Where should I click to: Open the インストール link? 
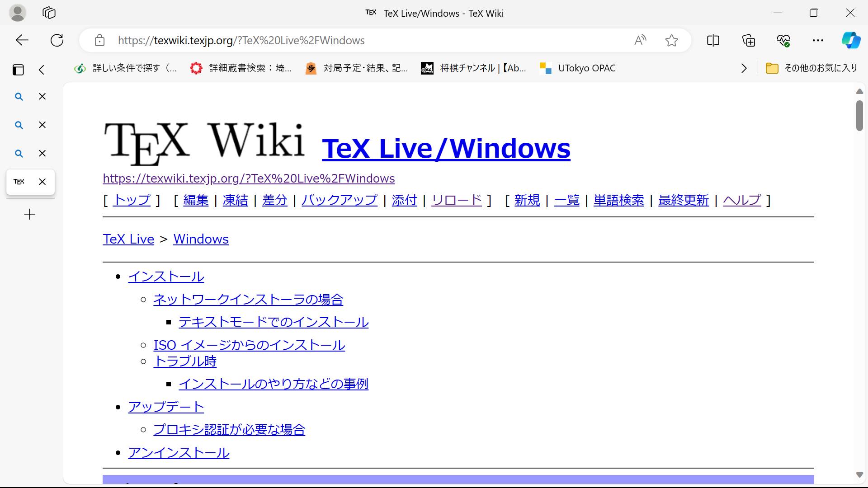coord(166,276)
